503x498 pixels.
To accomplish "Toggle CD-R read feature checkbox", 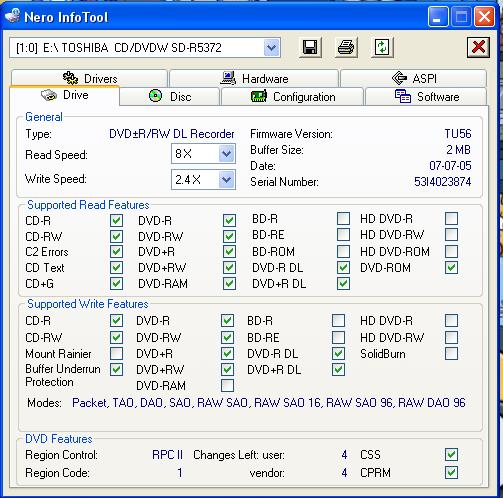I will (116, 220).
